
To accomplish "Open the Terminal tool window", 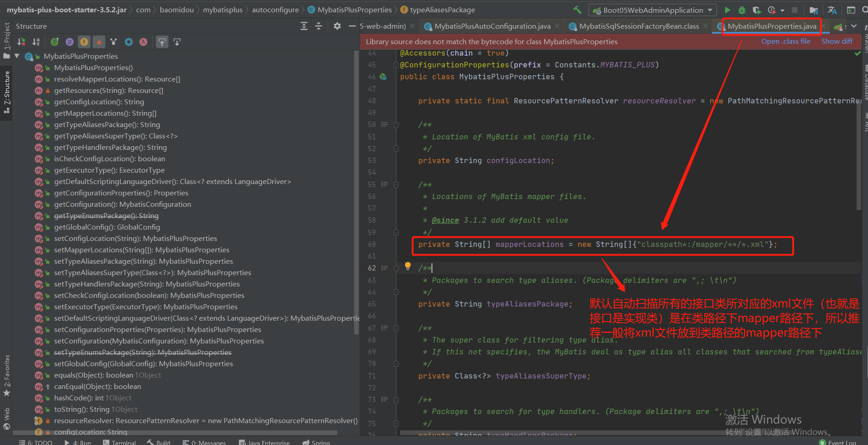I will (x=119, y=442).
